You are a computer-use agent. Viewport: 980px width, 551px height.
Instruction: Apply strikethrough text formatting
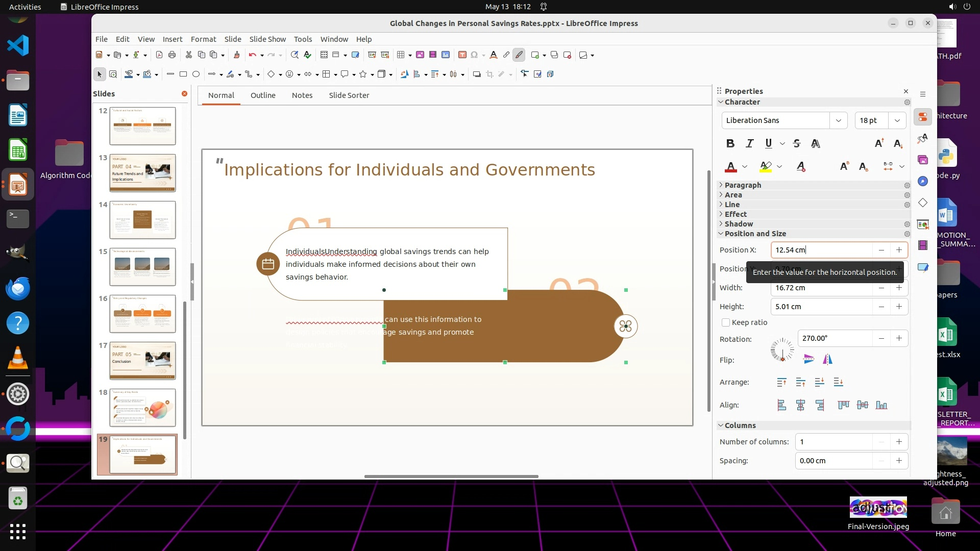(x=797, y=143)
